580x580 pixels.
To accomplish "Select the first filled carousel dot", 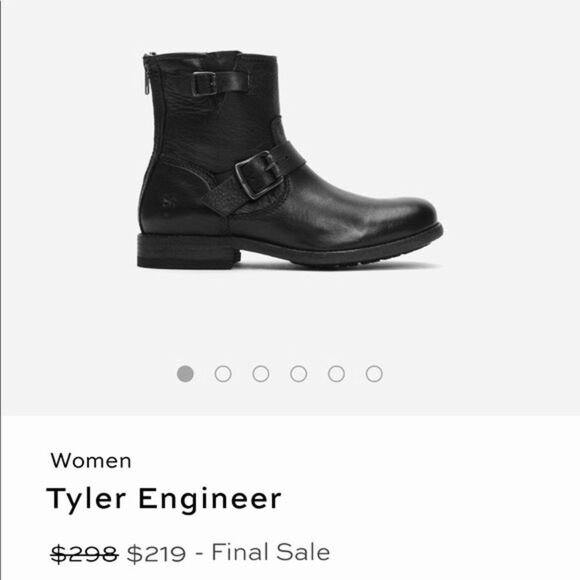I will coord(185,374).
